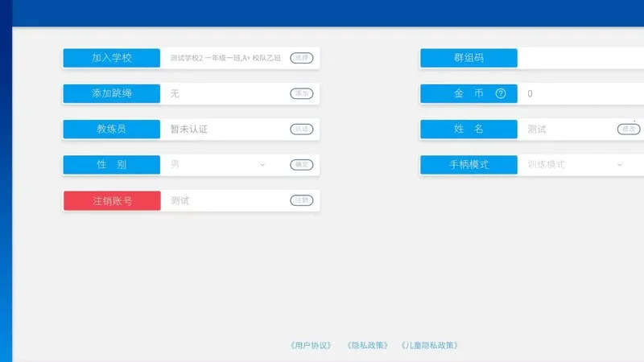Click the 添加 button for 添加跳绳
The image size is (644, 362).
coord(301,93)
